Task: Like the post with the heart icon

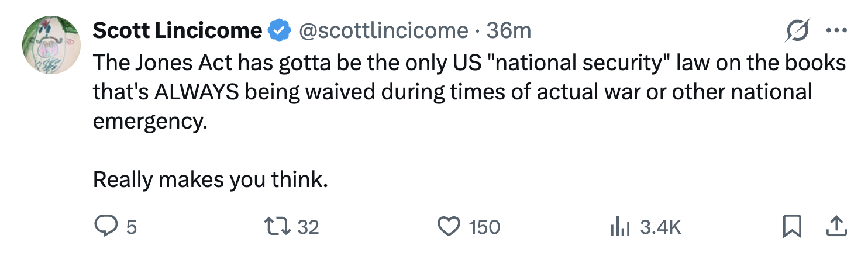Action: [x=449, y=226]
